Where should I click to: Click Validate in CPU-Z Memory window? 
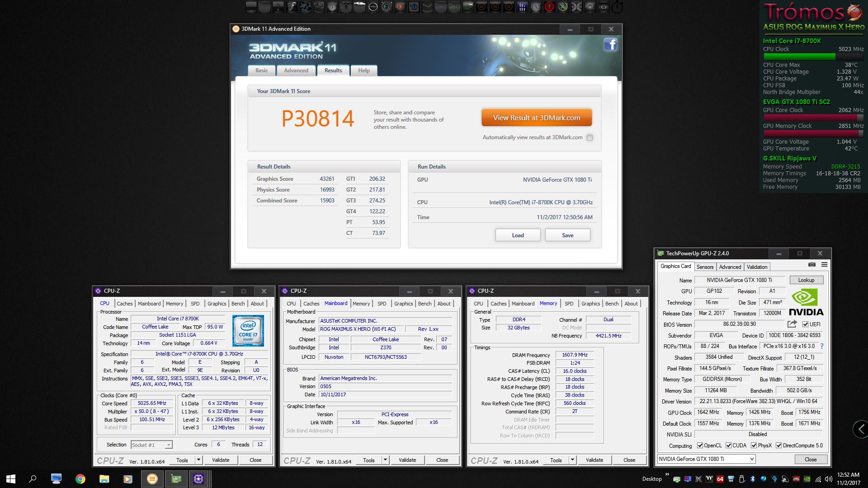point(594,460)
